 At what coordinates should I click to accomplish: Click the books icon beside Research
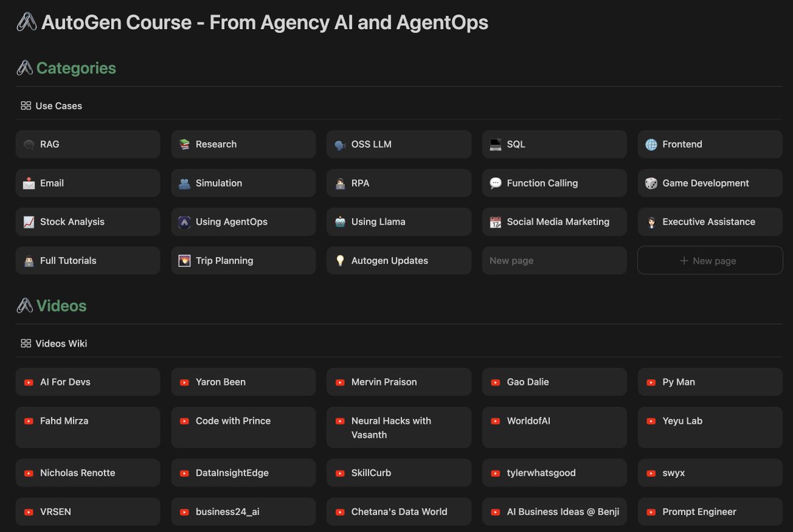click(184, 145)
